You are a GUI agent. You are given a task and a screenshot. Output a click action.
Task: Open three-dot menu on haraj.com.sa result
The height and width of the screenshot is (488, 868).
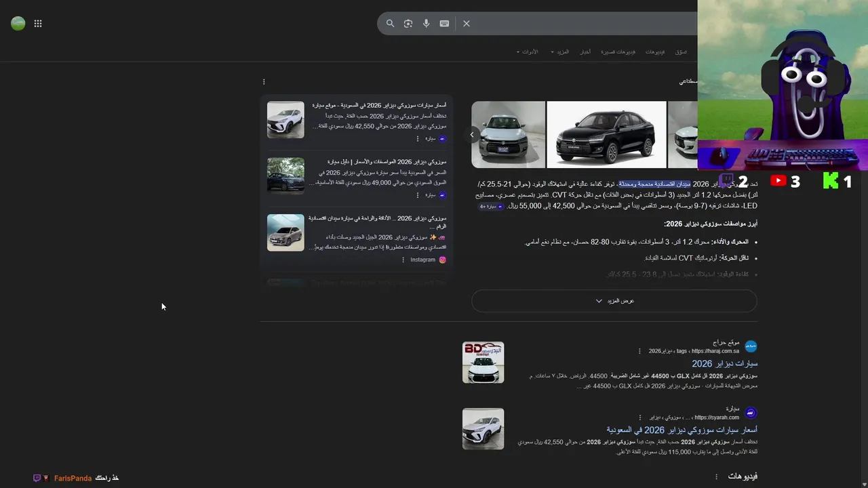639,351
